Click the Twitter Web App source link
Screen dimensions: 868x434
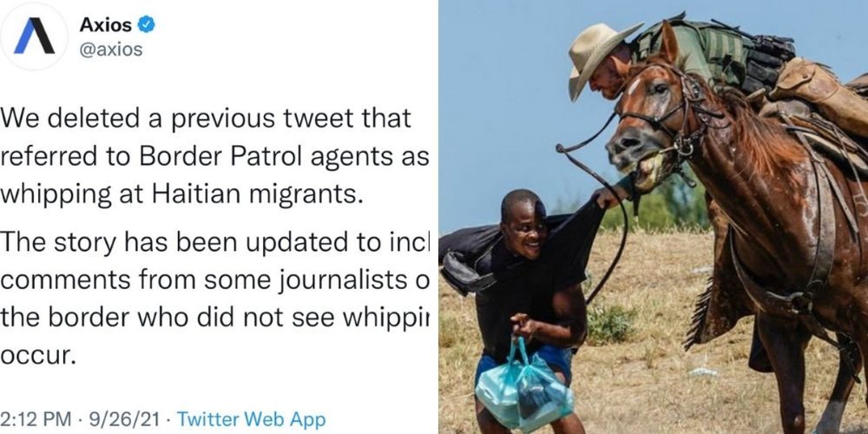click(x=252, y=419)
